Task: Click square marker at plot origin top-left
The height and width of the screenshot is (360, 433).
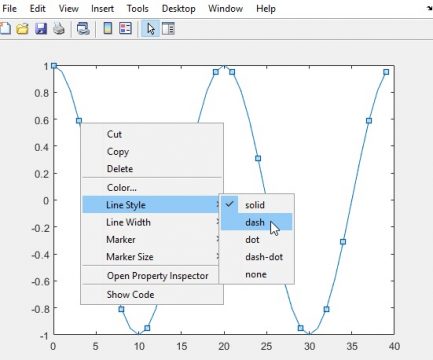Action: tap(54, 66)
